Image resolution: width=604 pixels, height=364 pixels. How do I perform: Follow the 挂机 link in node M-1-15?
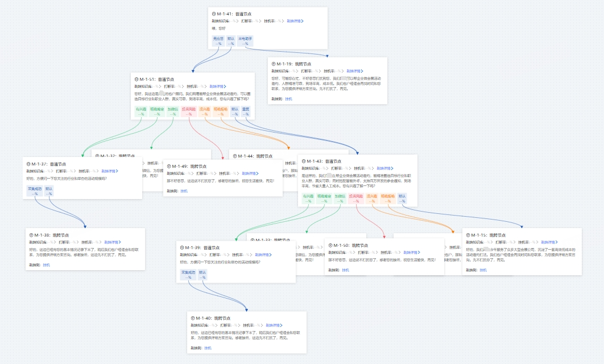pos(483,270)
